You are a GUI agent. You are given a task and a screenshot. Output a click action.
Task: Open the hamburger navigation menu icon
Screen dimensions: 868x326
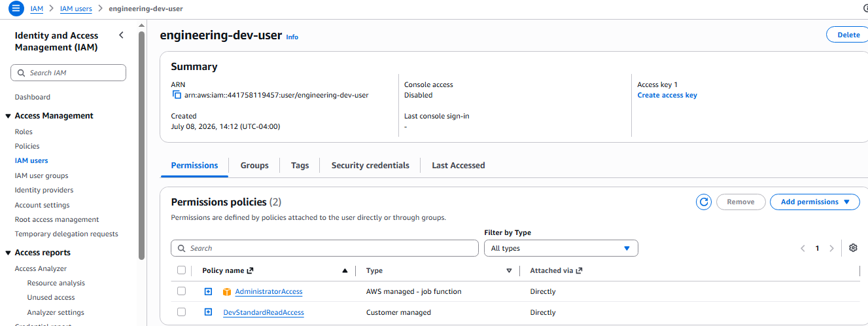16,9
